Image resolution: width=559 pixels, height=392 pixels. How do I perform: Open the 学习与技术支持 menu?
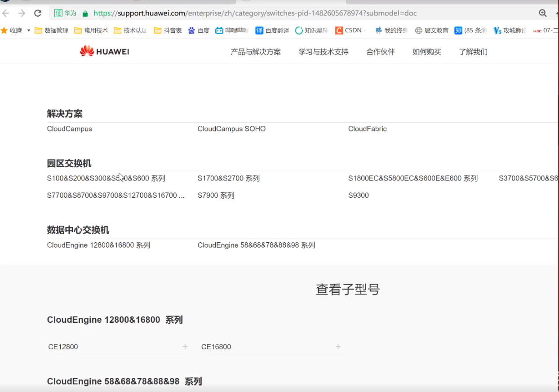(x=324, y=52)
